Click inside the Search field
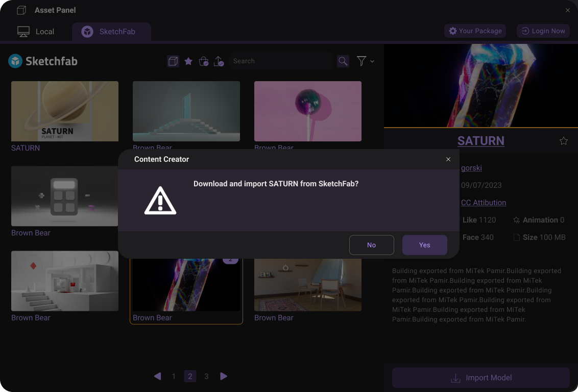Screen dimensions: 578x392 [x=281, y=61]
